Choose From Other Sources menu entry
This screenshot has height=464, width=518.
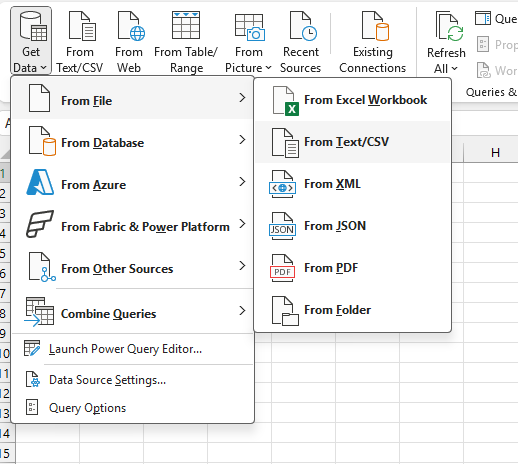click(132, 266)
